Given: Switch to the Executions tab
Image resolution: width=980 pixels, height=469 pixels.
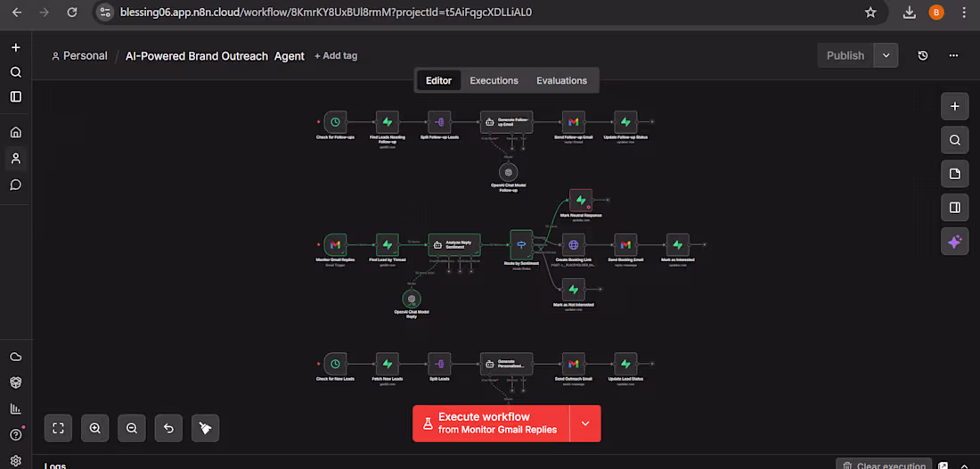Looking at the screenshot, I should pyautogui.click(x=494, y=80).
